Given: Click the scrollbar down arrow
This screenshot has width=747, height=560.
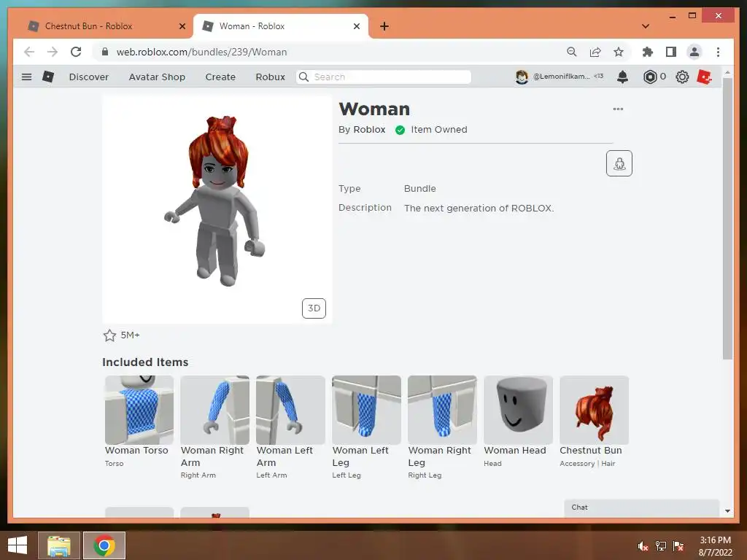Looking at the screenshot, I should 727,511.
